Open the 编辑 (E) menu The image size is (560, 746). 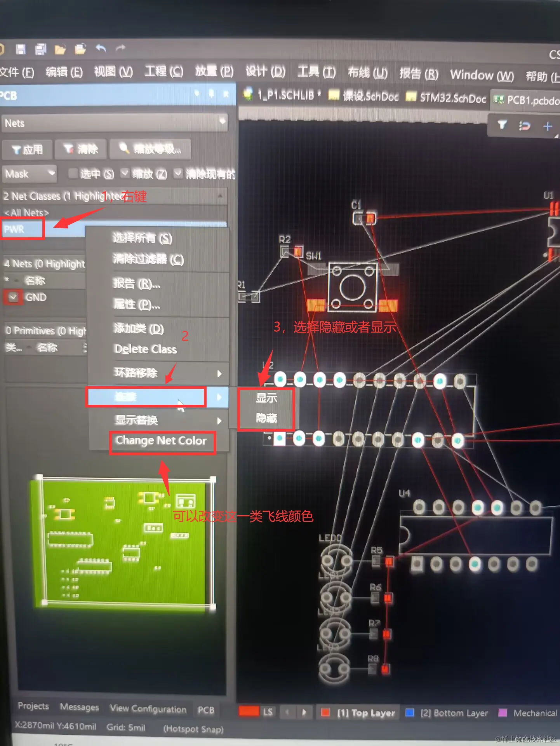click(64, 72)
